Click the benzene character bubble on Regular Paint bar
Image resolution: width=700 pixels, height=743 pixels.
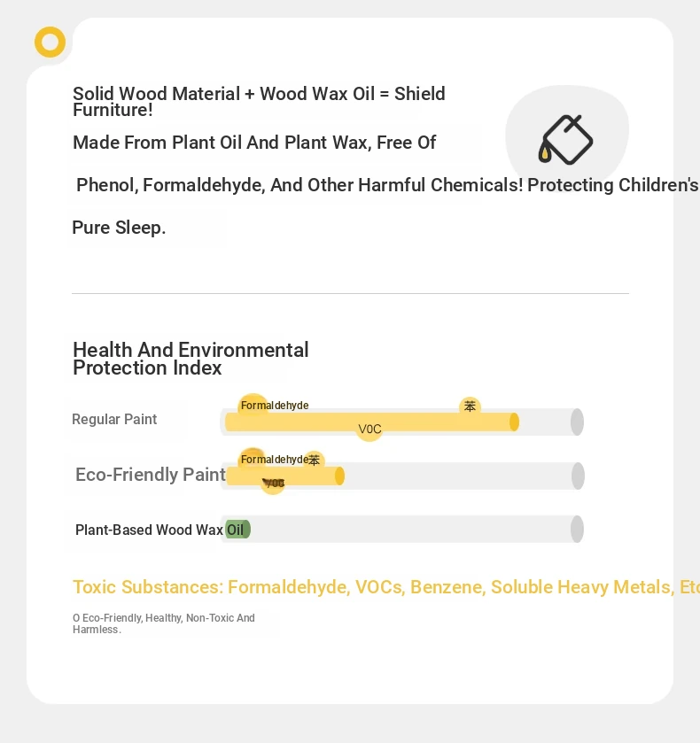click(x=470, y=406)
